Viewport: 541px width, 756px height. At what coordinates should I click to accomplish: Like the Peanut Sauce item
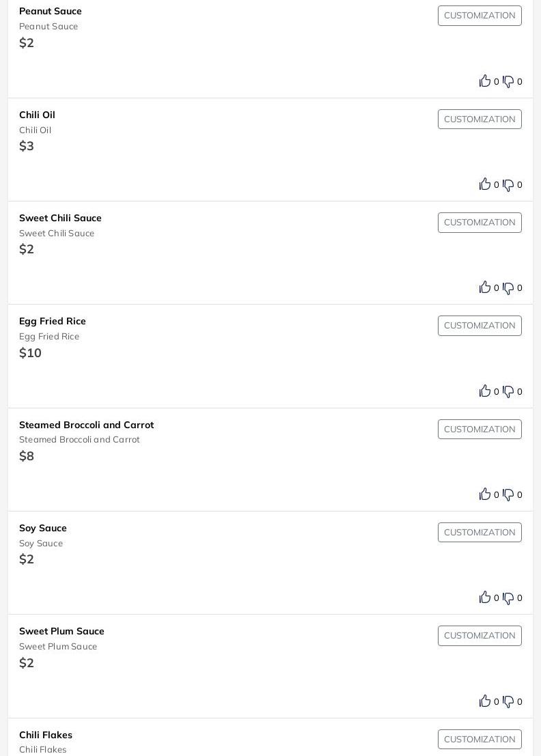coord(485,81)
